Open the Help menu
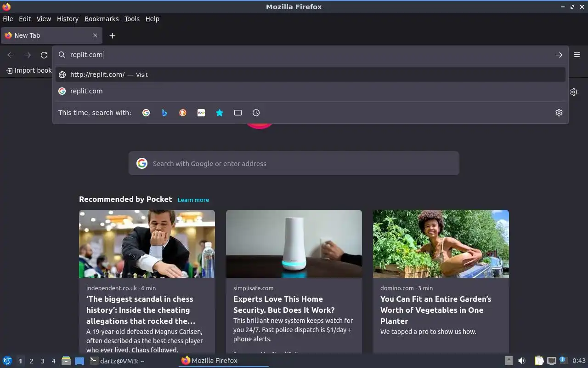 click(153, 19)
